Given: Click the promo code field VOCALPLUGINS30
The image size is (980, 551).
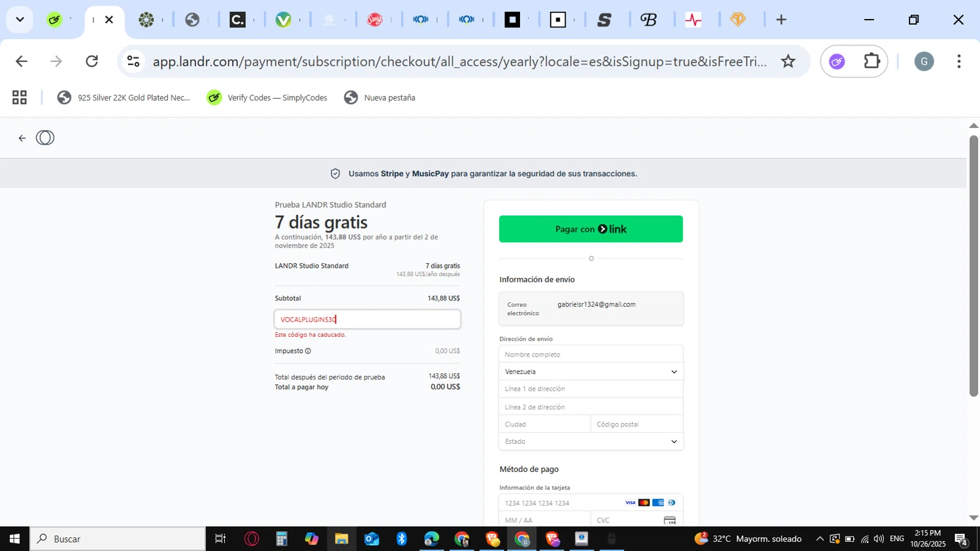Looking at the screenshot, I should click(x=367, y=319).
